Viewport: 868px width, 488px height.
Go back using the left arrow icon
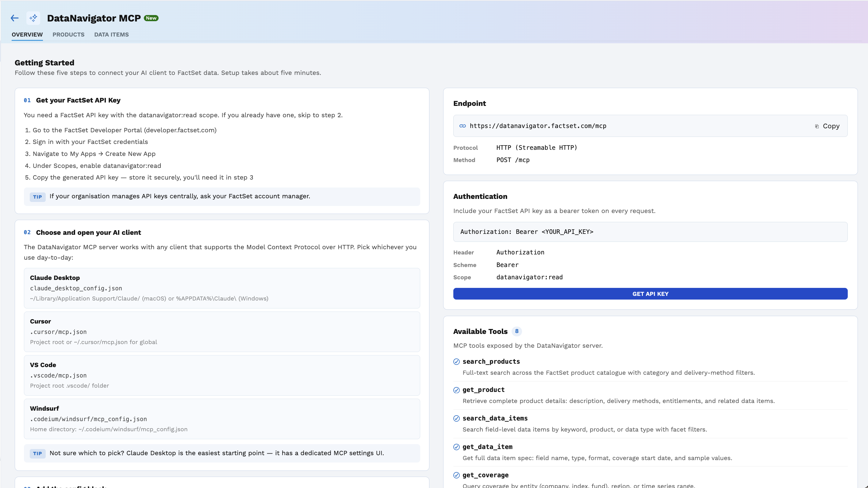pos(14,18)
